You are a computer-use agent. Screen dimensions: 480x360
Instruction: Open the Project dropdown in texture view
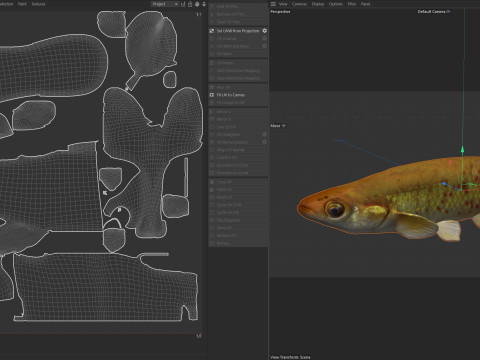click(x=165, y=4)
